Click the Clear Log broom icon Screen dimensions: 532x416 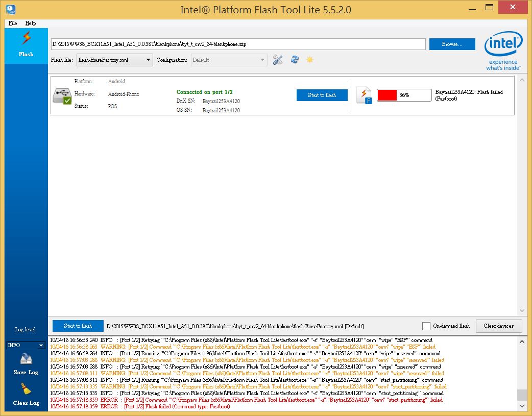coord(26,390)
